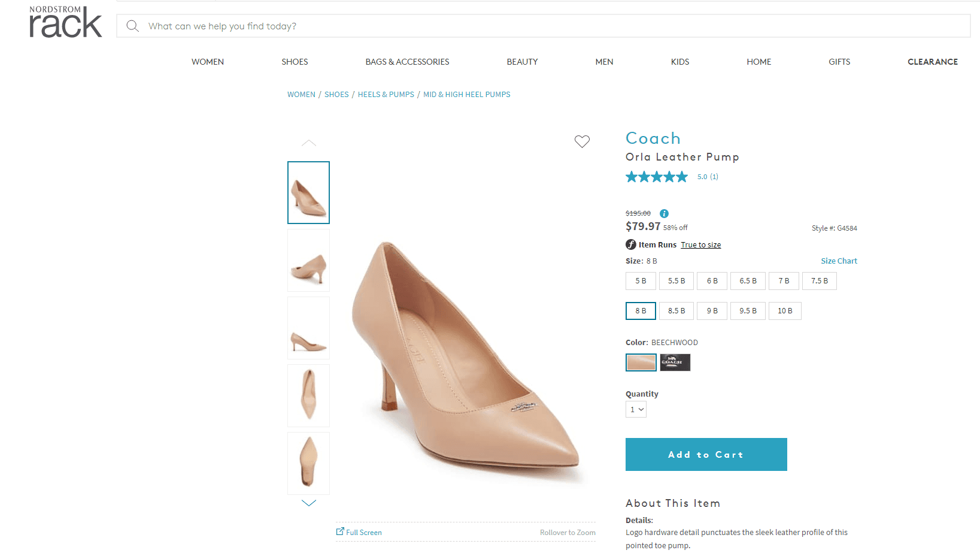Click the price info icon
This screenshot has width=980, height=556.
point(663,213)
